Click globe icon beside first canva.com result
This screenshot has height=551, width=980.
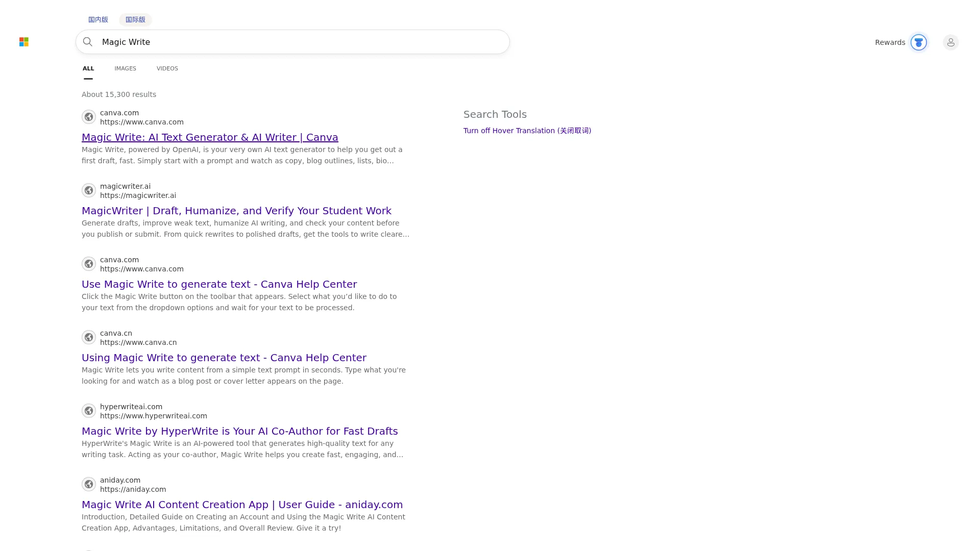89,117
